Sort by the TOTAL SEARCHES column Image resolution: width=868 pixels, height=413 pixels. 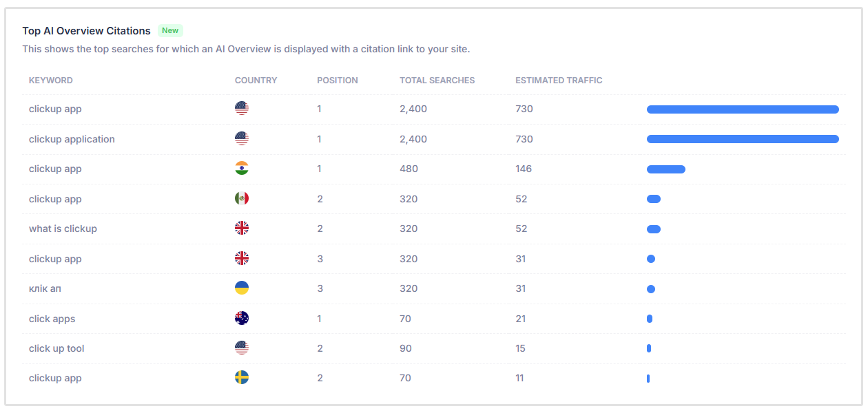437,80
